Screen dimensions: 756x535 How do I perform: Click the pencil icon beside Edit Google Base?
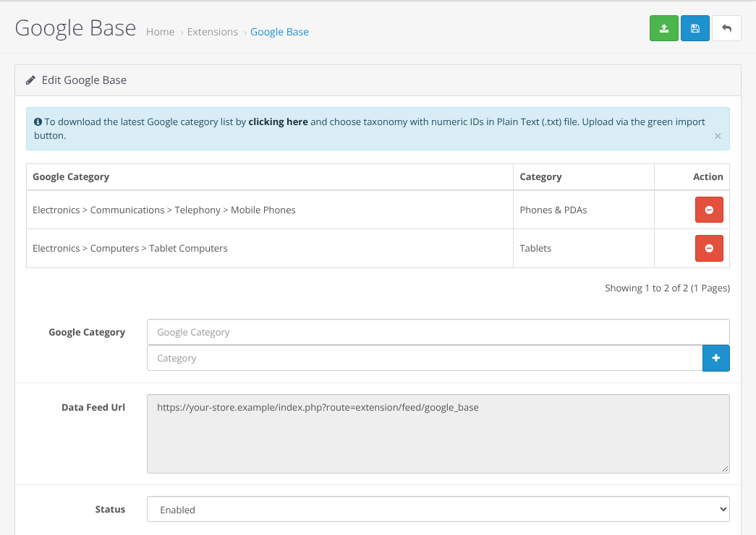31,80
